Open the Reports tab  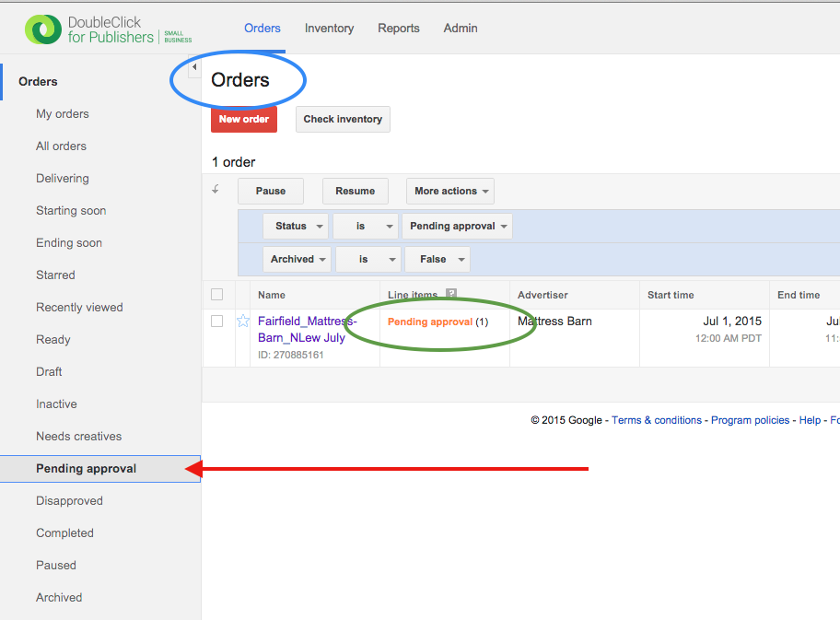(x=399, y=28)
